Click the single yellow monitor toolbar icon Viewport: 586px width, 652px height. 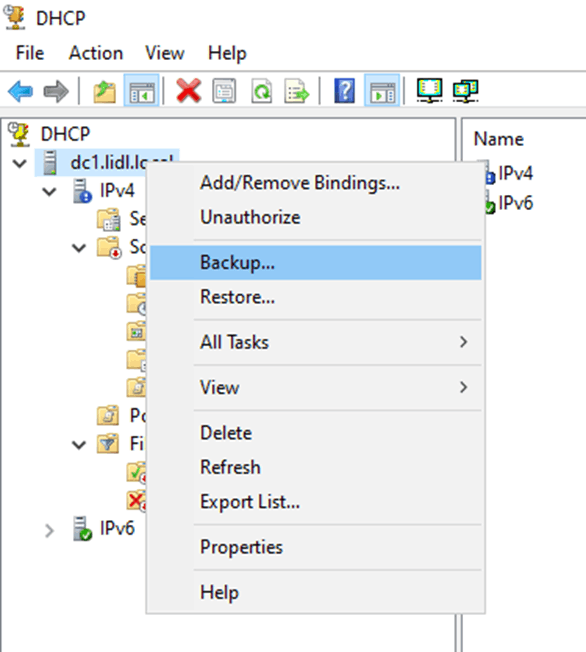[430, 90]
